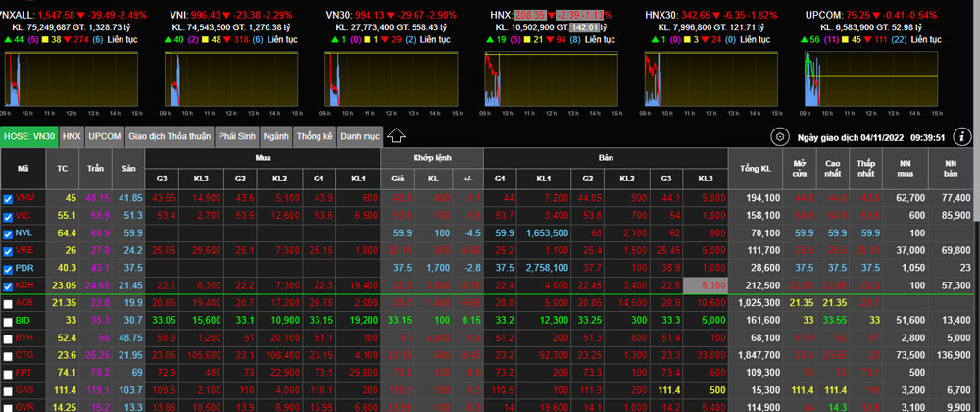This screenshot has width=980, height=412.
Task: Switch to the HNX tab
Action: (x=71, y=137)
